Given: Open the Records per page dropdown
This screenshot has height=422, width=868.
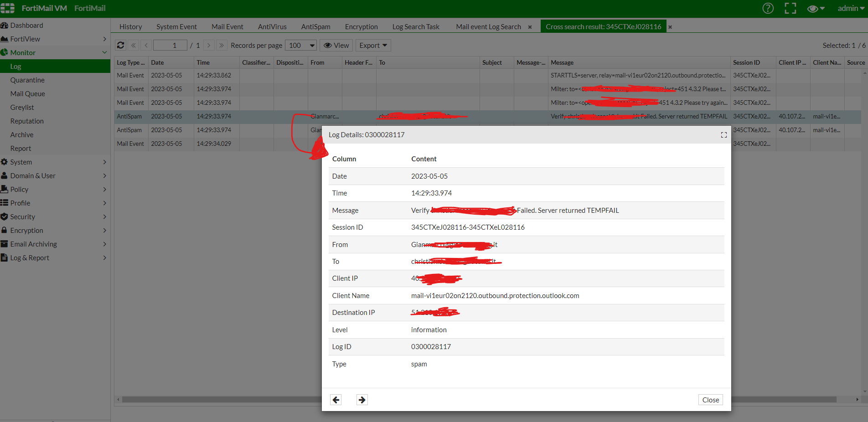Looking at the screenshot, I should [301, 45].
